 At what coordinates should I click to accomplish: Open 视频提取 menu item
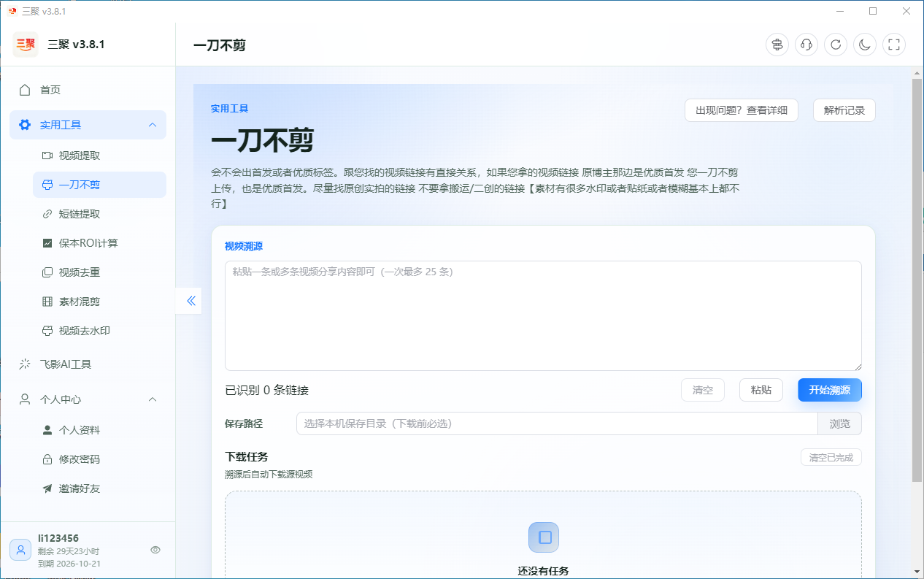[99, 156]
